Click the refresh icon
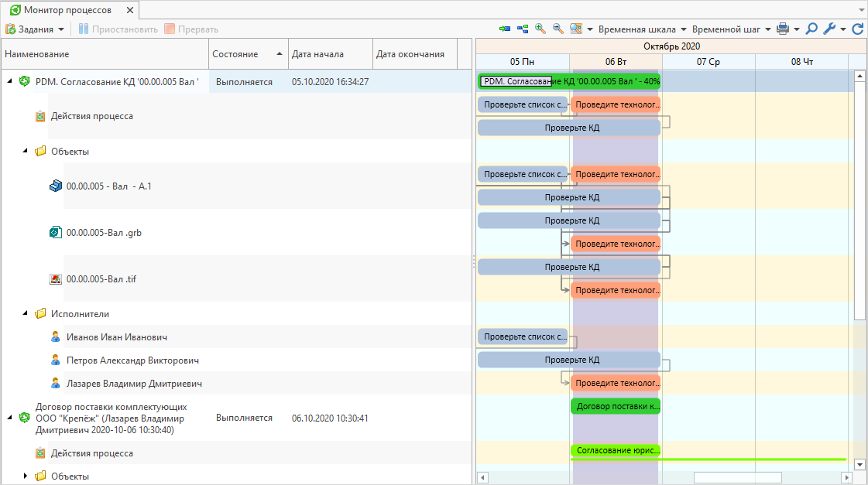This screenshot has height=485, width=868. (857, 29)
